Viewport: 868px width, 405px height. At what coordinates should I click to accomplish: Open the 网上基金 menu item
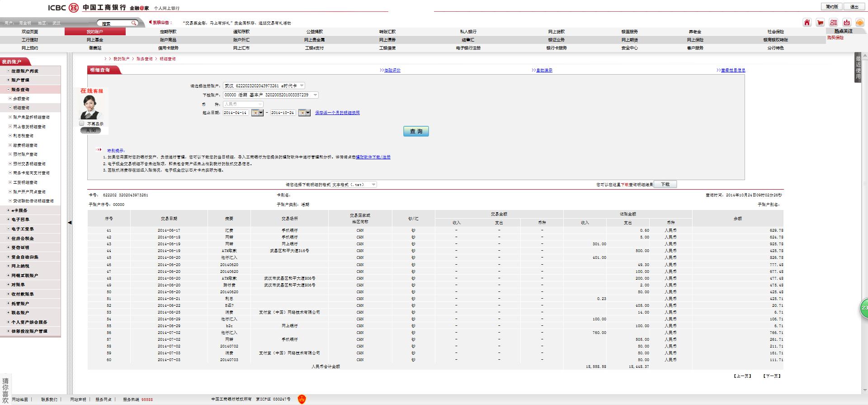95,40
